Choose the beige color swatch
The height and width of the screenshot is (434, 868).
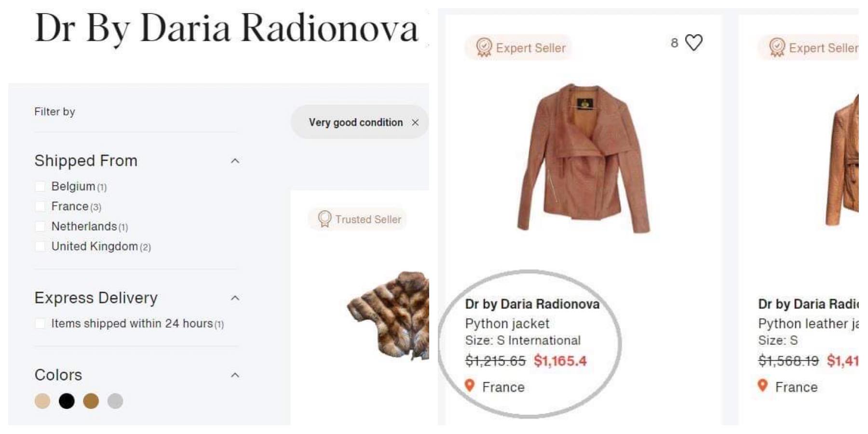[42, 401]
